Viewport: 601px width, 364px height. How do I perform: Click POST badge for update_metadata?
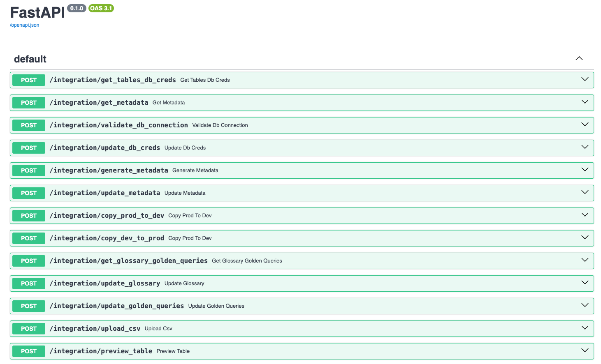point(29,193)
